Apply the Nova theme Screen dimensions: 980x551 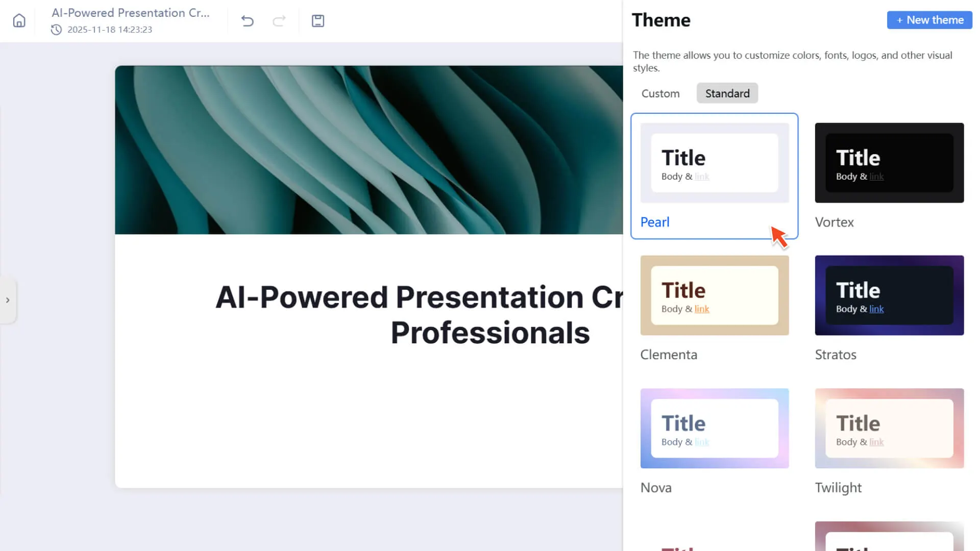pyautogui.click(x=715, y=442)
